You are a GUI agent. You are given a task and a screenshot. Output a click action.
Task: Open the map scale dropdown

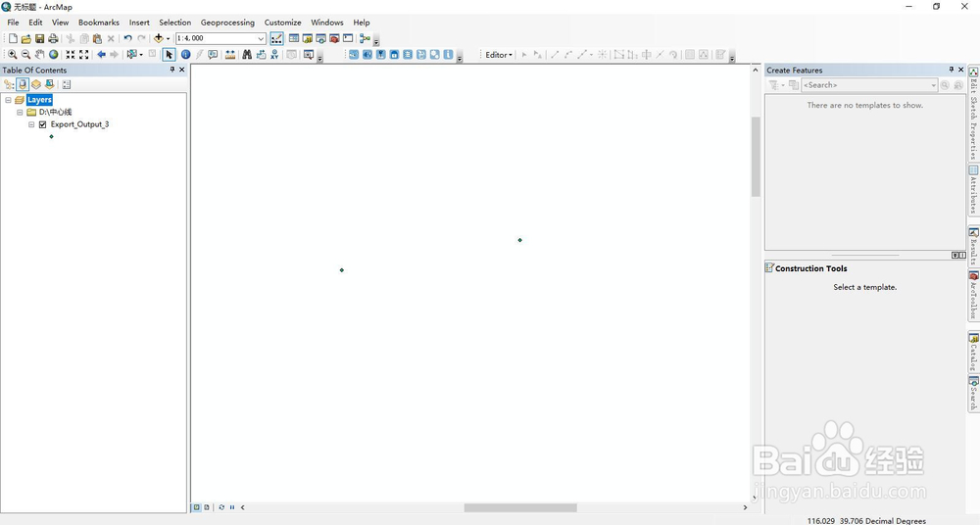(262, 39)
